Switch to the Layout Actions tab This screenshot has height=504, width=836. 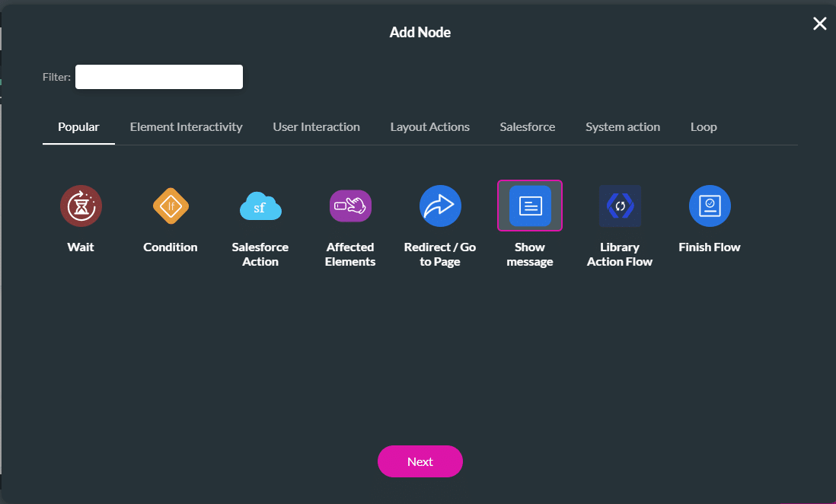429,127
